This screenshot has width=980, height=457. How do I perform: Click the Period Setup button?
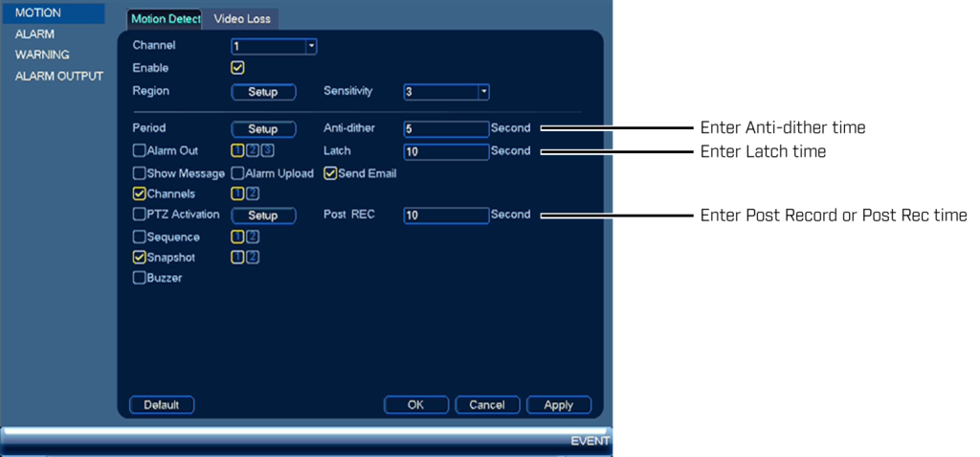tap(263, 129)
